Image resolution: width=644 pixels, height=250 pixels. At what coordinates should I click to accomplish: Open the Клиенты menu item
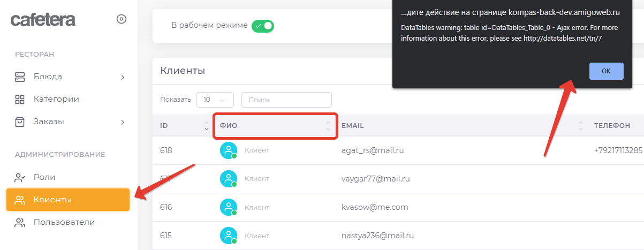pos(52,200)
